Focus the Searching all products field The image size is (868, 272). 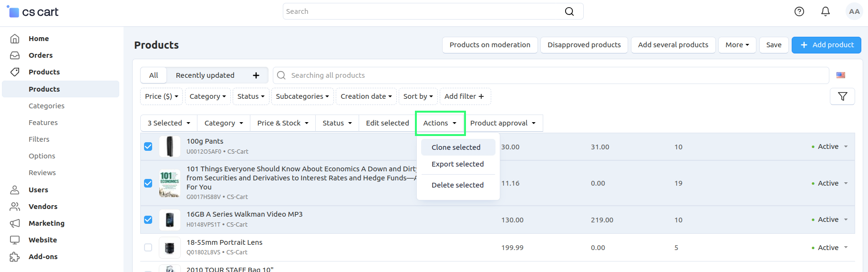pyautogui.click(x=551, y=75)
